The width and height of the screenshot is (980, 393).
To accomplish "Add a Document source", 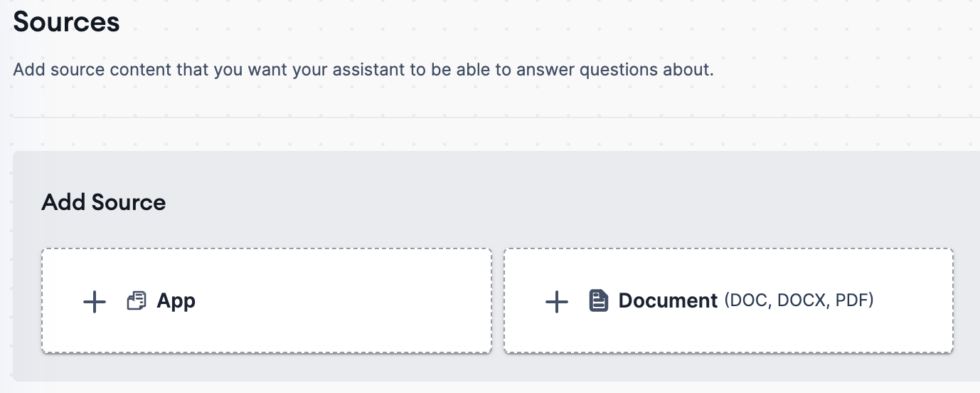I will point(729,300).
